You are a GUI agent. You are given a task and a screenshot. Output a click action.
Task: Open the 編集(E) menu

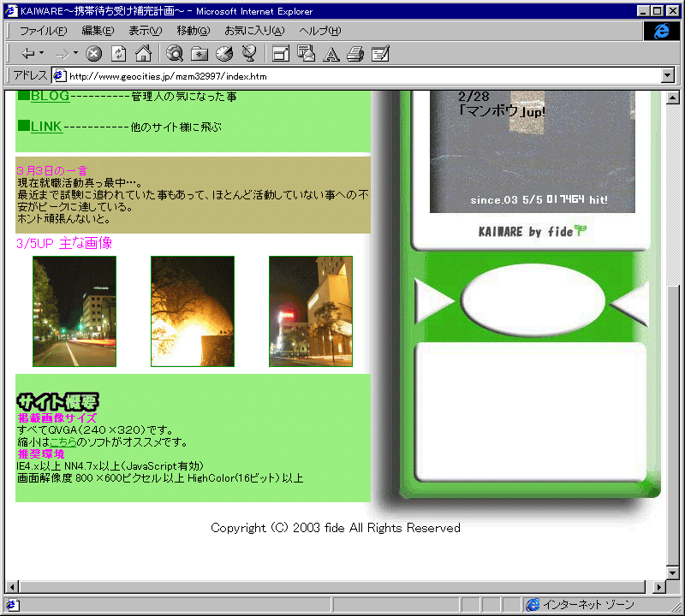pos(98,31)
